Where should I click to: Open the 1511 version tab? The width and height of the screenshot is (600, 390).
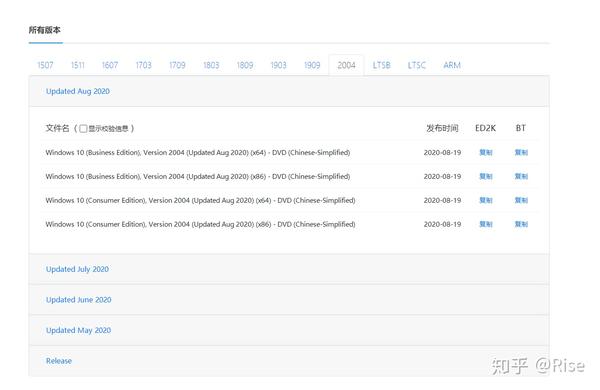[x=78, y=65]
